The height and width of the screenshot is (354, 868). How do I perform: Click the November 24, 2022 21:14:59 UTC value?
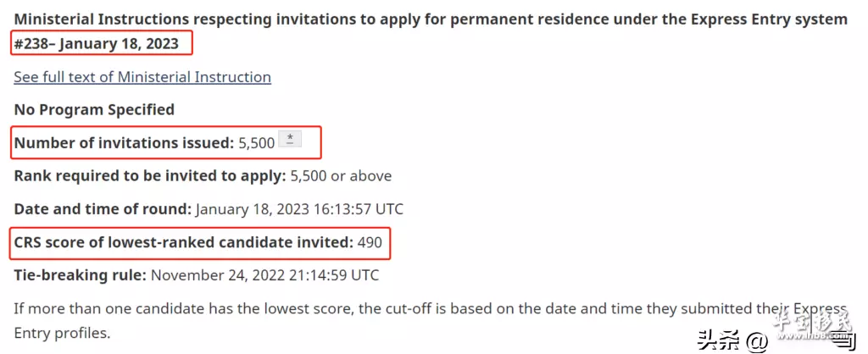tap(264, 275)
